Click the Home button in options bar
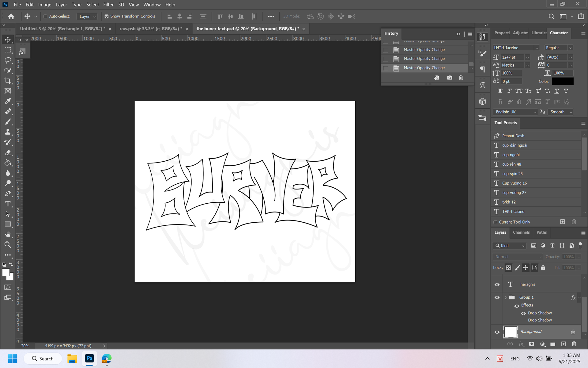Screen dimensions: 588x368 pos(11,17)
